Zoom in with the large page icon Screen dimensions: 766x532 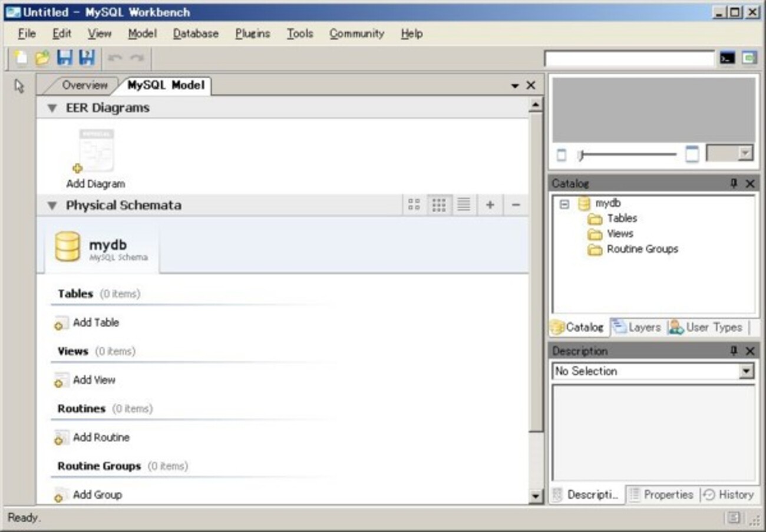692,154
